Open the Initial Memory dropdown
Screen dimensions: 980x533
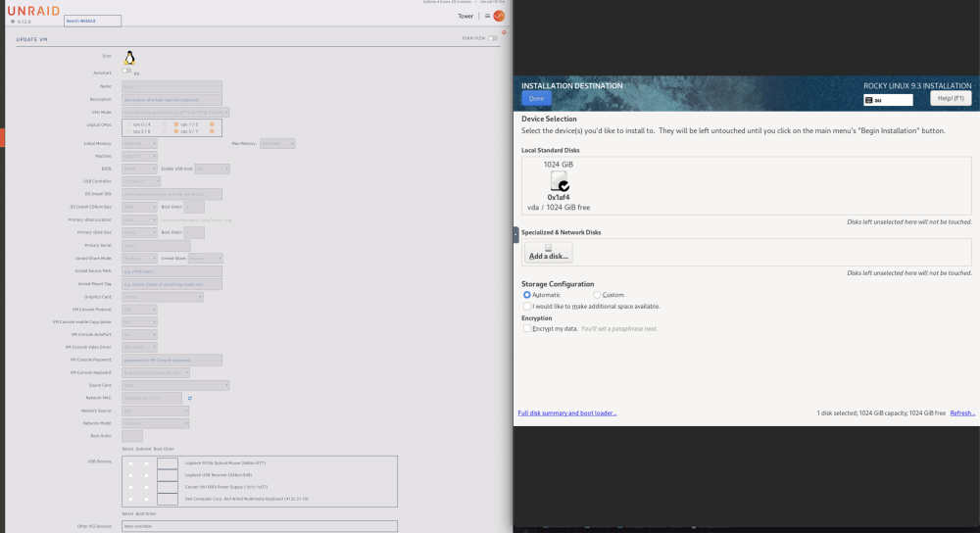coord(139,144)
